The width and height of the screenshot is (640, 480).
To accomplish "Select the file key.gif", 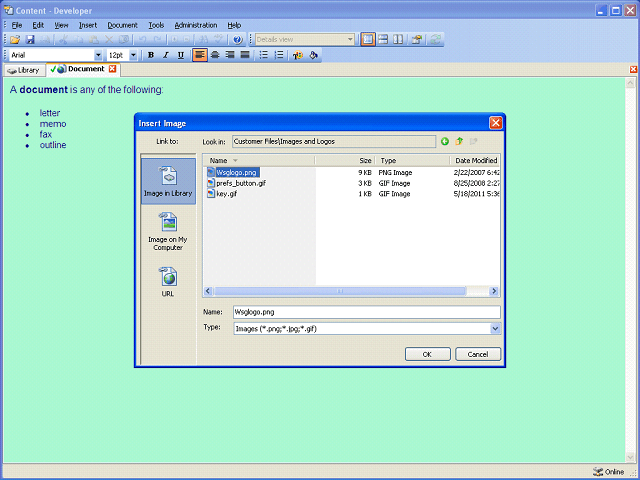I will (x=227, y=194).
